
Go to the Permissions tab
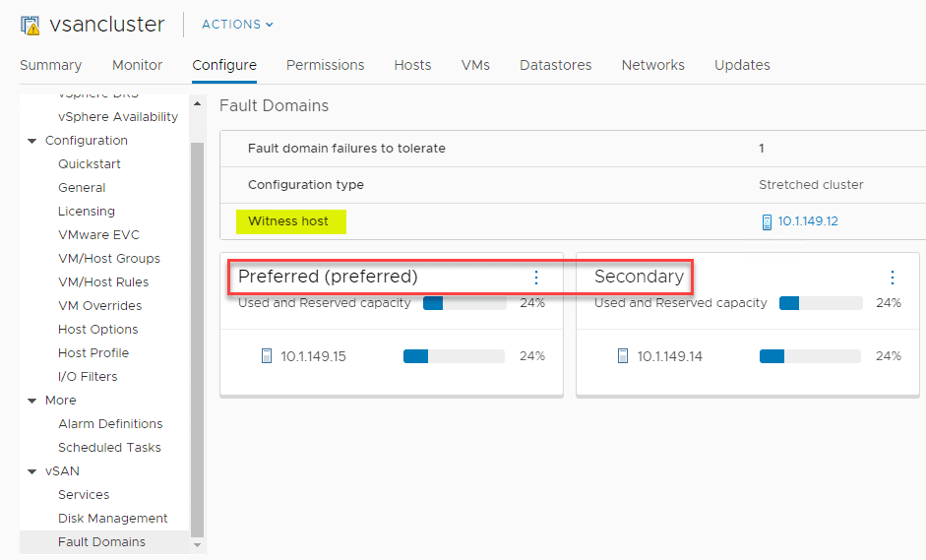(x=325, y=65)
